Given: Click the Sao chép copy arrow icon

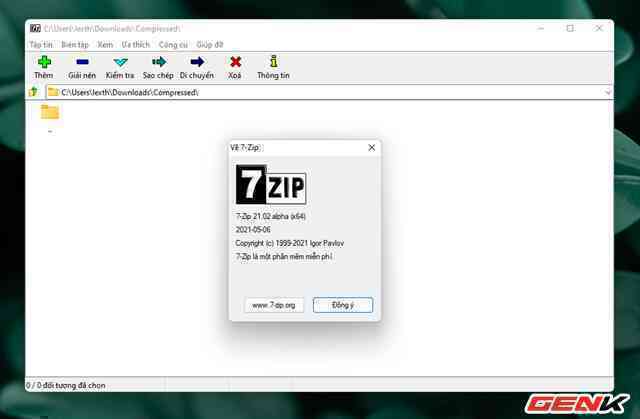Looking at the screenshot, I should (x=159, y=62).
